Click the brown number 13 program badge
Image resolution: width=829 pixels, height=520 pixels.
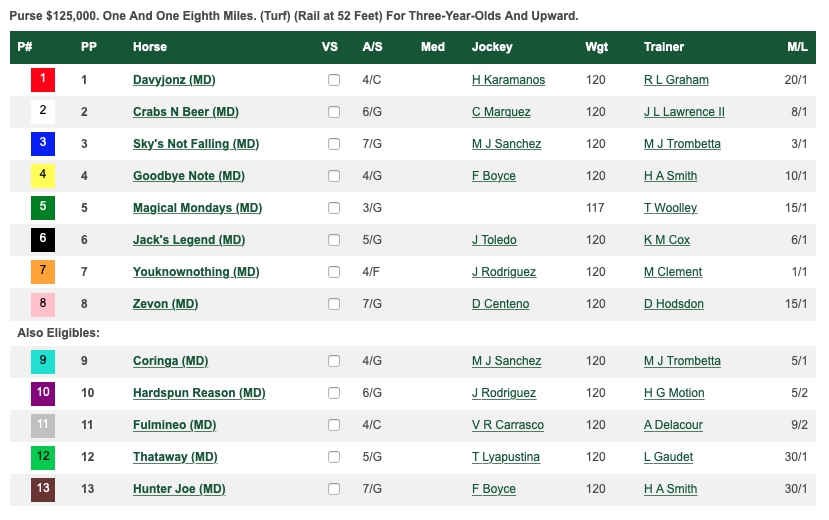click(x=42, y=489)
